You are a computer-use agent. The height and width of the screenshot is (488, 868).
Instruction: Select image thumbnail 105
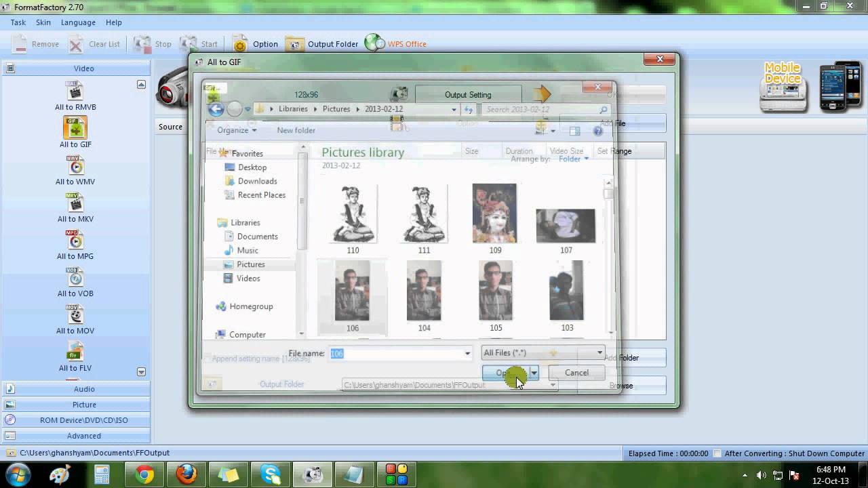[496, 296]
